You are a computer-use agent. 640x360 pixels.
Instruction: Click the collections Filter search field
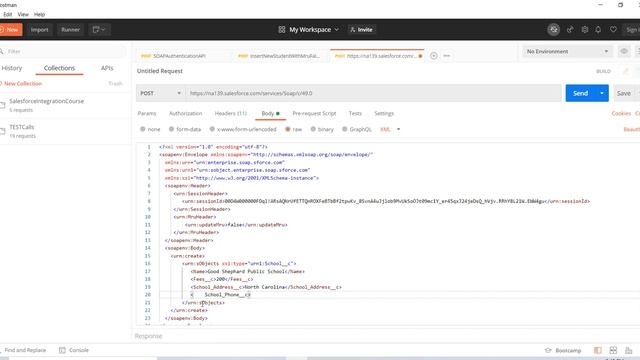click(x=63, y=51)
